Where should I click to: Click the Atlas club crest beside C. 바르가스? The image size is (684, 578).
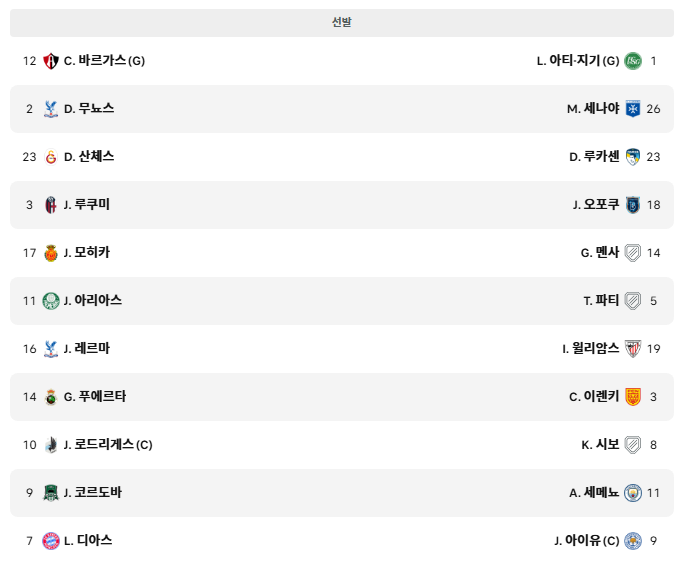[51, 61]
